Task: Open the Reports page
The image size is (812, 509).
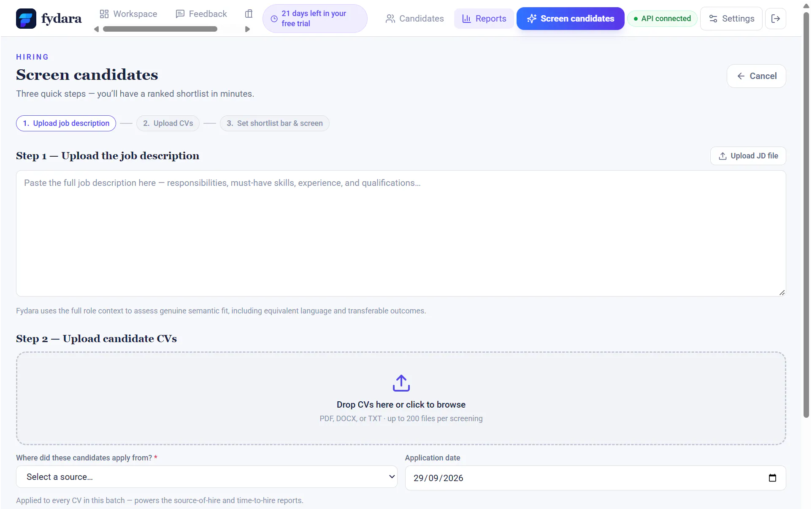Action: pos(484,19)
